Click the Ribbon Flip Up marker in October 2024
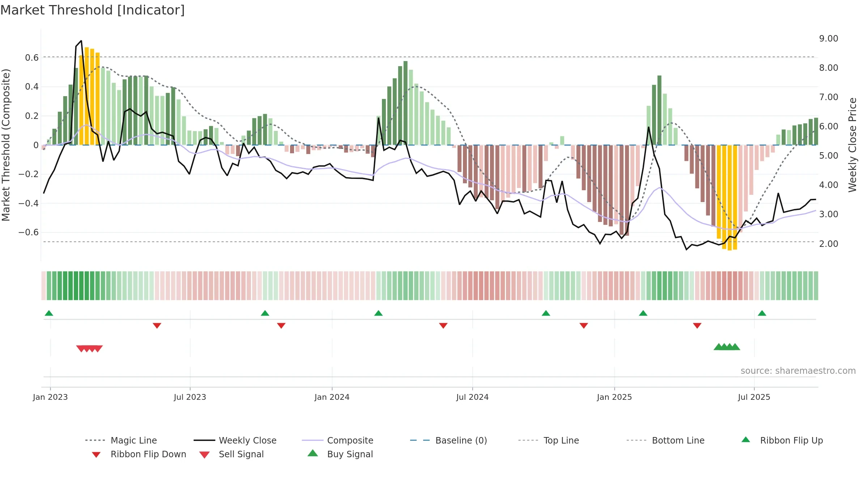The height and width of the screenshot is (488, 868). click(x=546, y=313)
